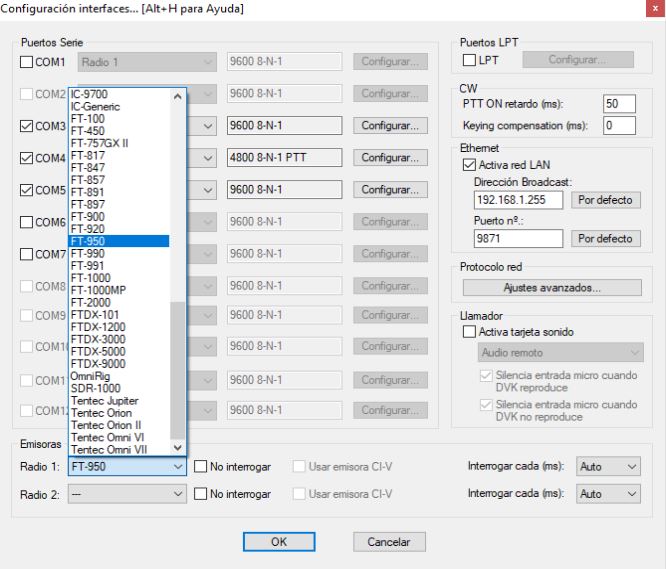Reset port number with Por defecto
Viewport: 666px width, 569px height.
[605, 239]
